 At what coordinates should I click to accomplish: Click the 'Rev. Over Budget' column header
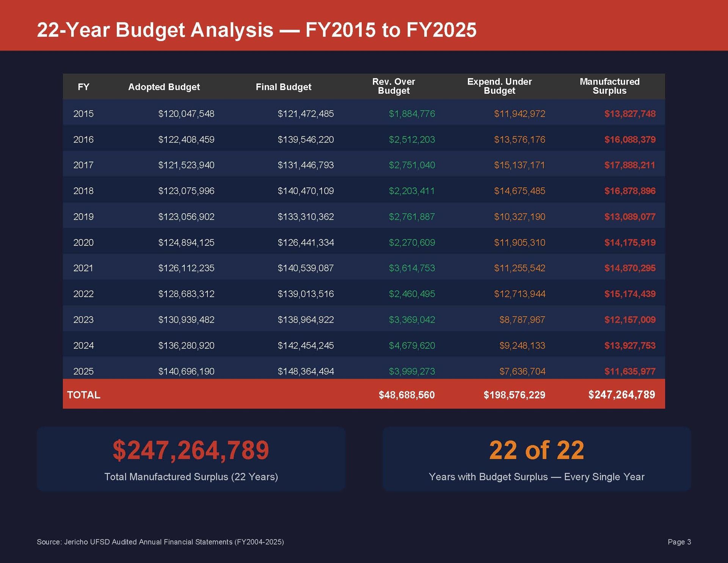click(394, 86)
